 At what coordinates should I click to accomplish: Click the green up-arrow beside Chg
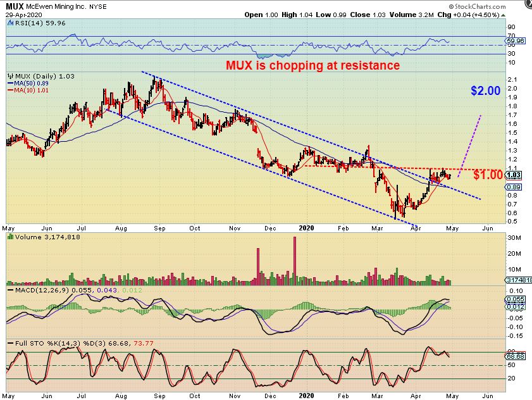click(503, 15)
